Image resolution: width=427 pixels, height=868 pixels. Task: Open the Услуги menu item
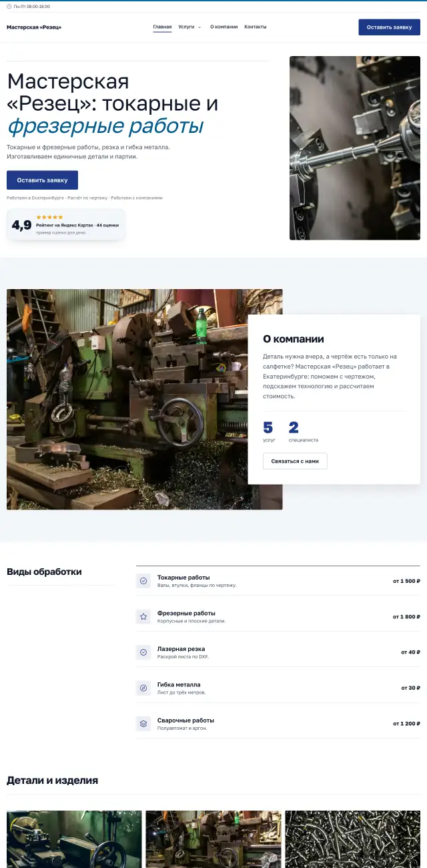point(187,27)
